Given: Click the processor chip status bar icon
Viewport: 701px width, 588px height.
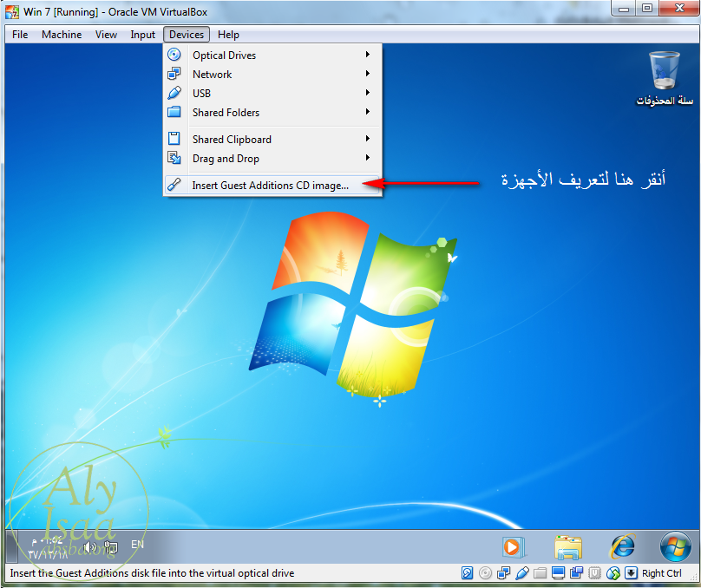Looking at the screenshot, I should (594, 573).
